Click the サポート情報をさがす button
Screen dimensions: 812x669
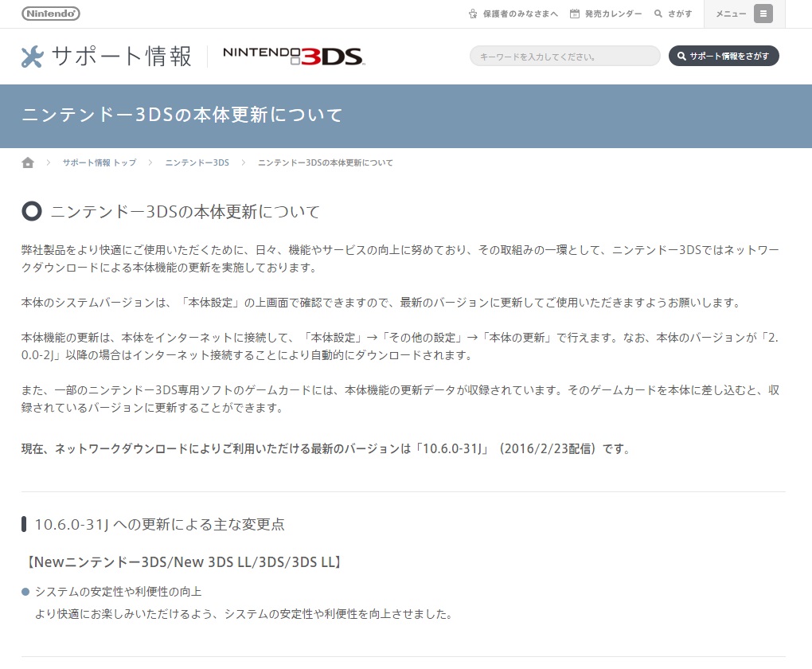coord(724,56)
